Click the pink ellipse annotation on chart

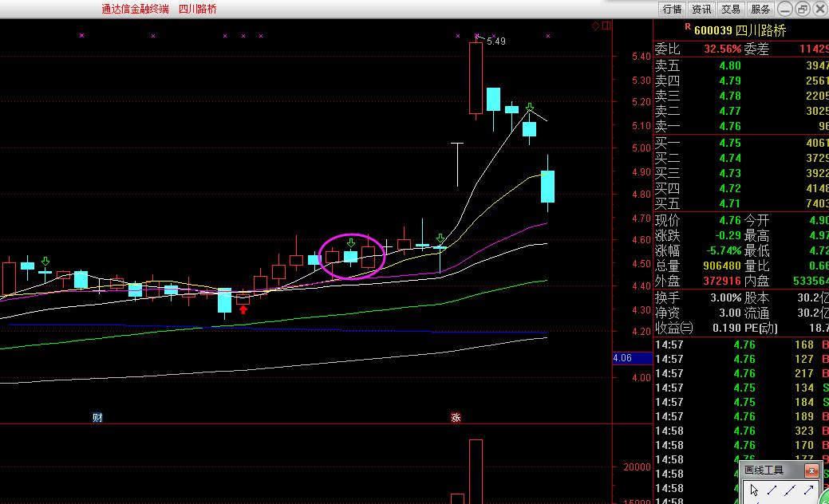pos(353,256)
